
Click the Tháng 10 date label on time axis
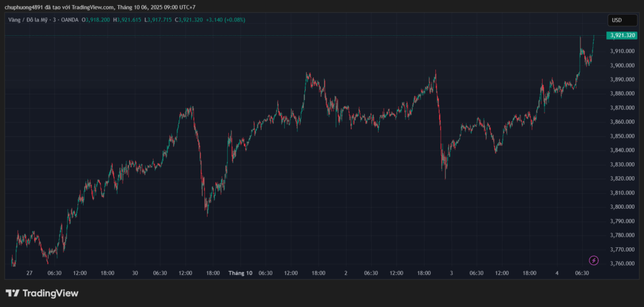click(240, 273)
